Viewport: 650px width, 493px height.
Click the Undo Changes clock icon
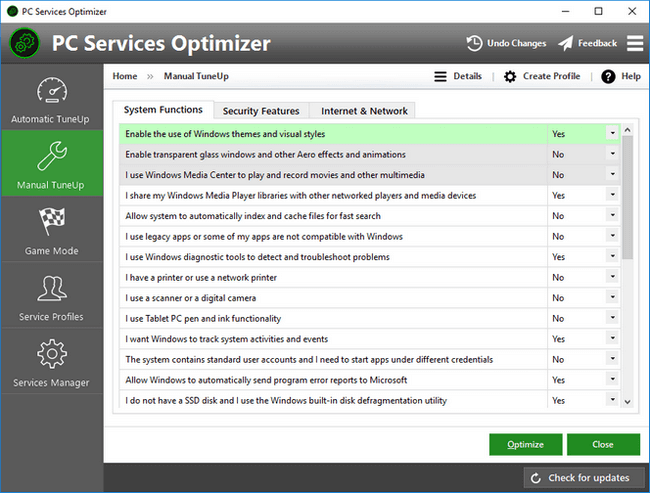click(x=474, y=44)
